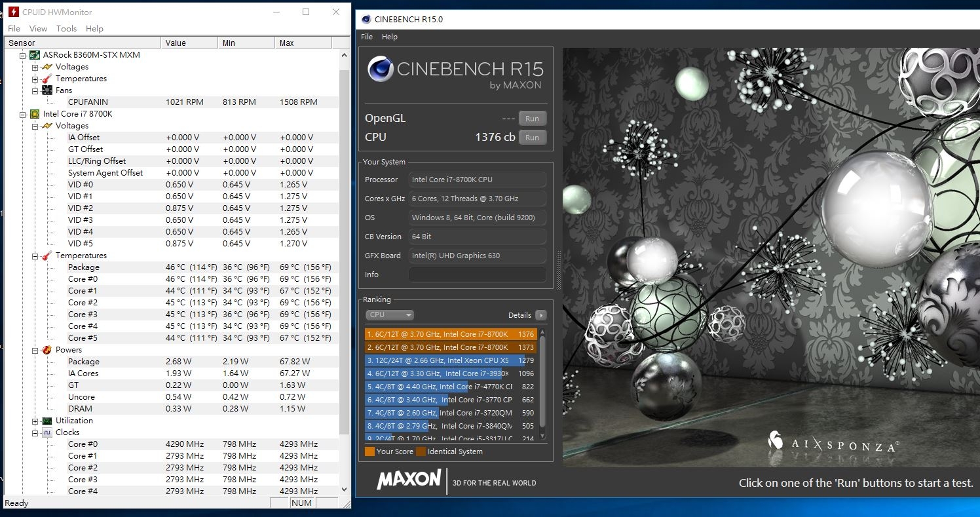Image resolution: width=980 pixels, height=517 pixels.
Task: Click the orange Your Score swatch
Action: point(369,451)
